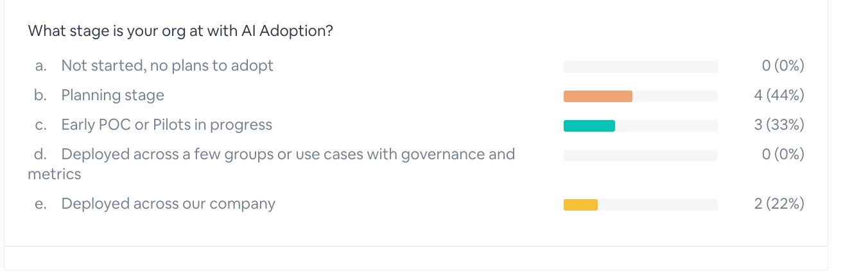
Task: Select "Early POC or Pilots in progress" option
Action: (x=166, y=125)
